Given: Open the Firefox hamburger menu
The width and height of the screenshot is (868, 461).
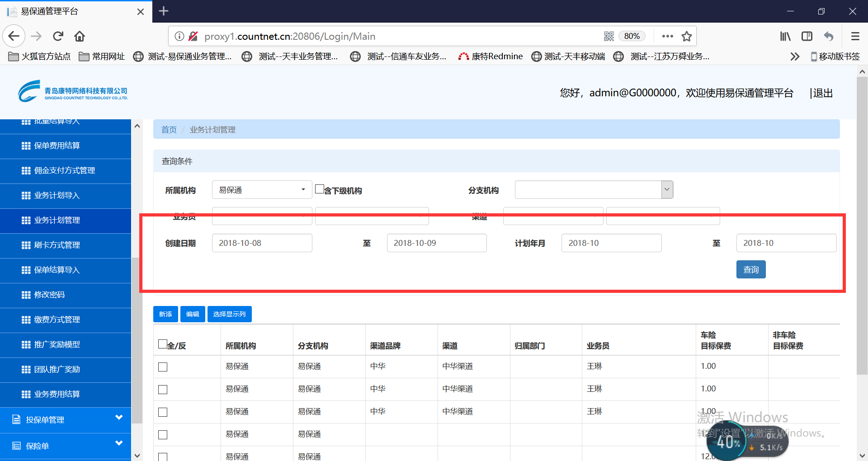Looking at the screenshot, I should [x=855, y=36].
